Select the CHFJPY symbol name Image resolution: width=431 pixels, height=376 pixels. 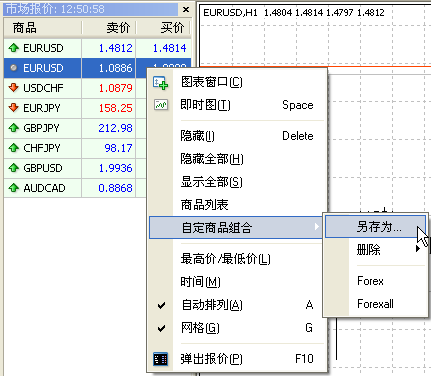42,148
